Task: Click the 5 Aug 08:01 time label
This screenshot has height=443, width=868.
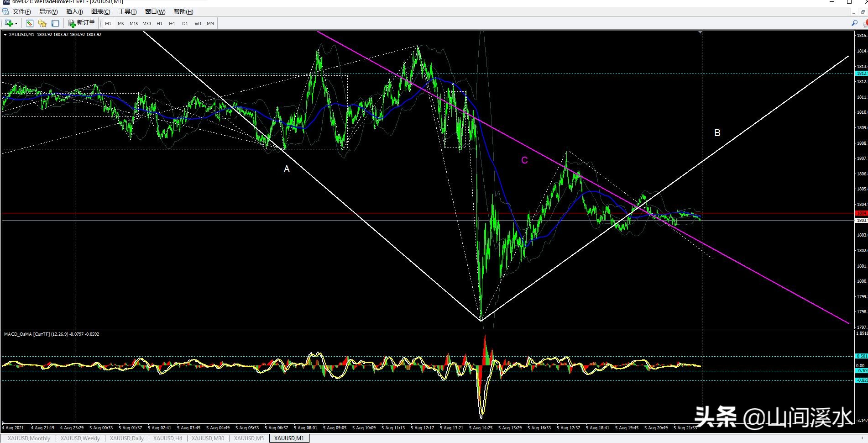Action: pyautogui.click(x=305, y=428)
